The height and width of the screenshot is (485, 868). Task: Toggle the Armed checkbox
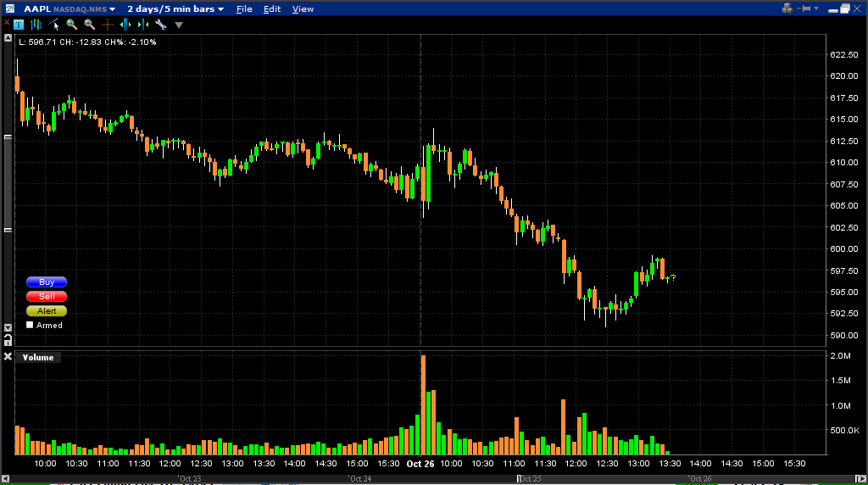[31, 325]
